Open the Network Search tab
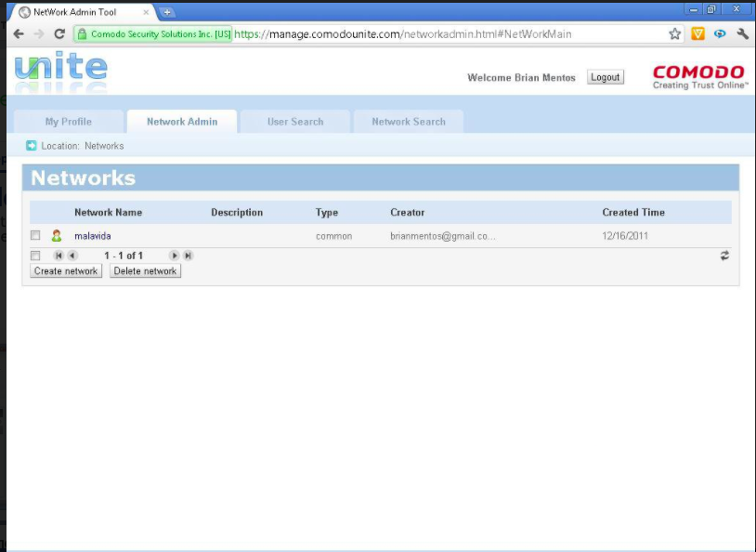756x552 pixels. (409, 122)
